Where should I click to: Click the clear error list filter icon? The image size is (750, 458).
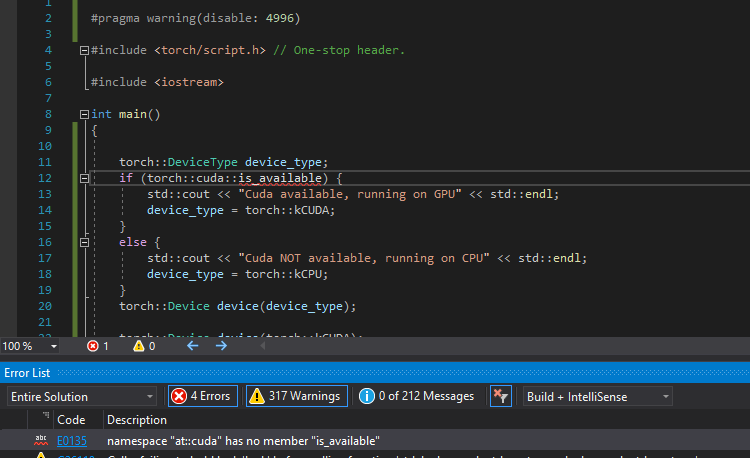(501, 396)
